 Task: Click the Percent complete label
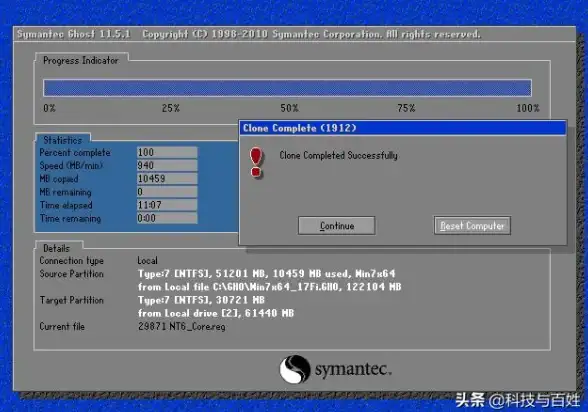pos(75,153)
